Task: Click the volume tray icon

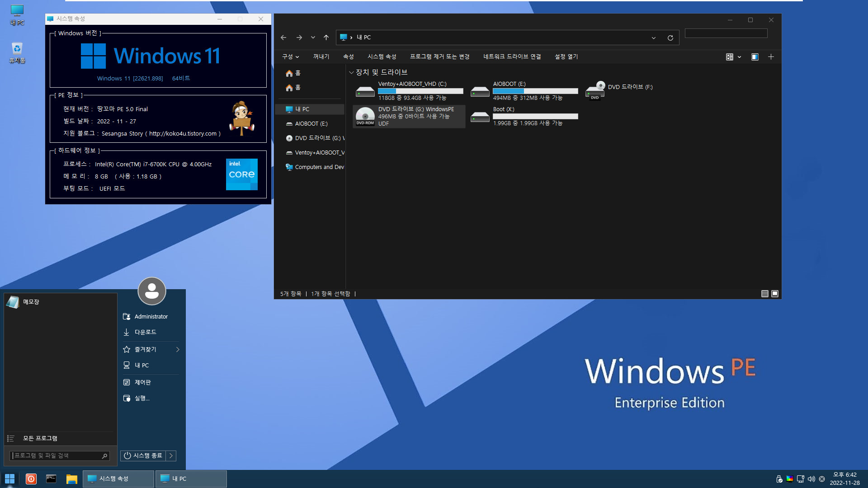Action: 811,479
